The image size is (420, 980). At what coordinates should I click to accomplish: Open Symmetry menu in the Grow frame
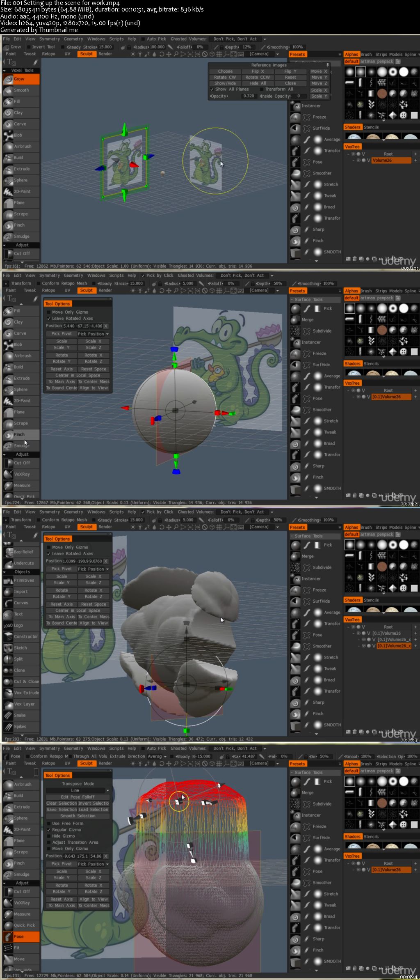50,39
